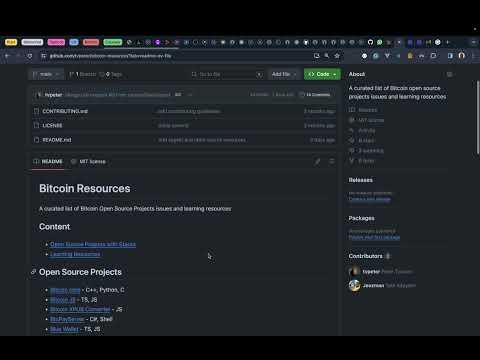The width and height of the screenshot is (480, 360).
Task: Open the stars count in About
Action: (x=362, y=141)
